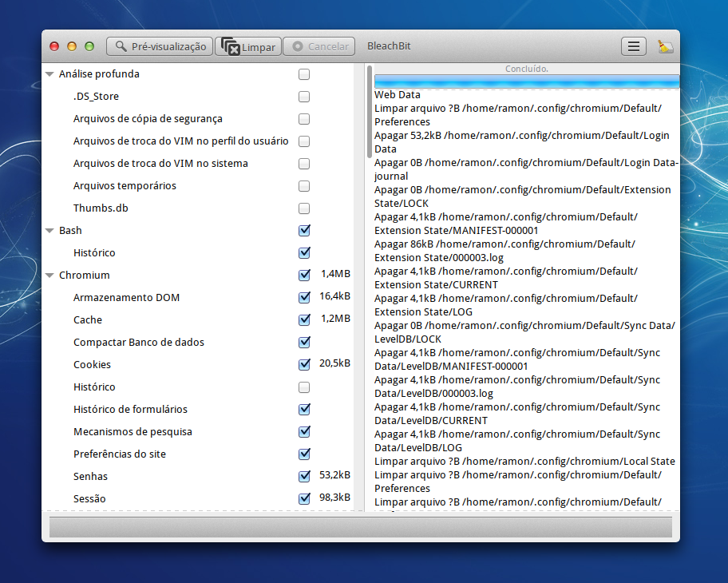
Task: Click the magnifier icon in Pré-visualização
Action: click(121, 46)
